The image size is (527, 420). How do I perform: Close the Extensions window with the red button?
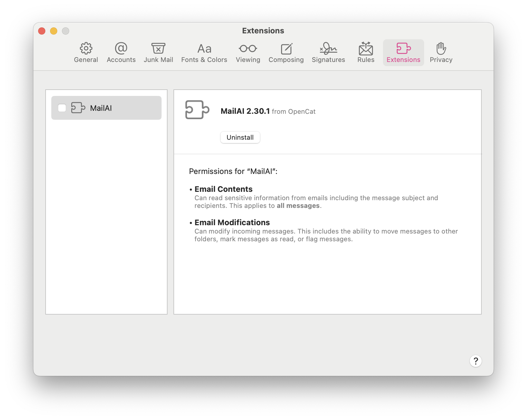click(42, 31)
